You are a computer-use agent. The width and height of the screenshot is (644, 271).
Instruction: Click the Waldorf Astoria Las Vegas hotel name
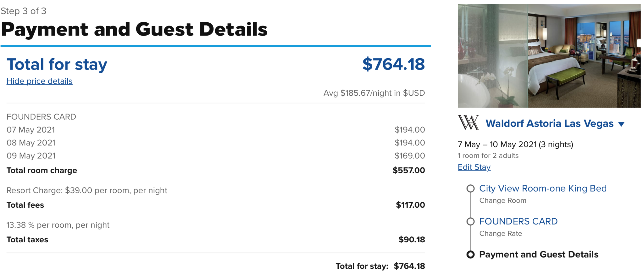coord(549,123)
